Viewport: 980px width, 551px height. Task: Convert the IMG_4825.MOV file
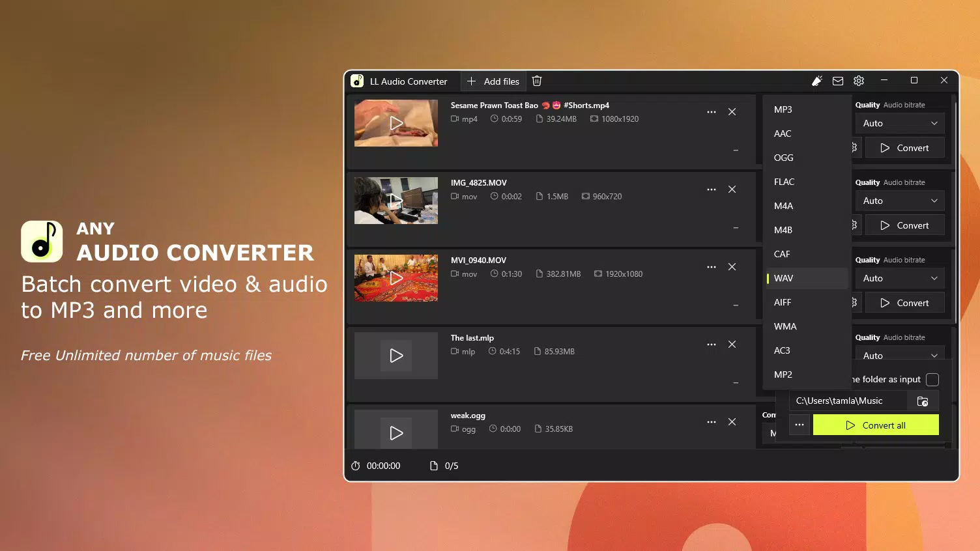[x=904, y=225]
